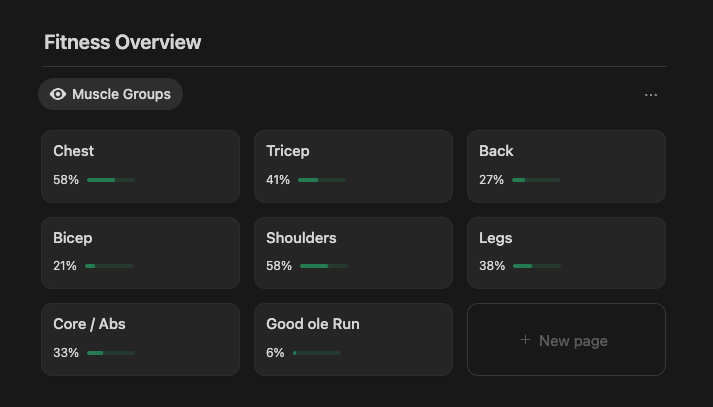Viewport: 713px width, 407px height.
Task: Click the Fitness Overview heading
Action: [123, 42]
